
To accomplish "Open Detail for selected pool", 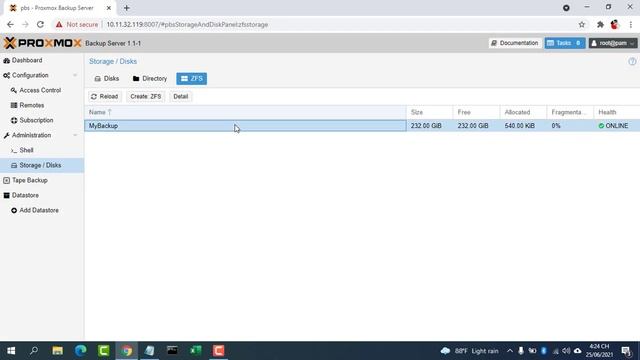I will pos(180,96).
